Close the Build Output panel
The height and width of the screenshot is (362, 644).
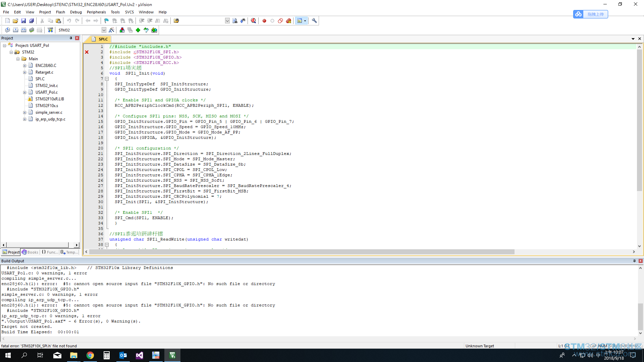click(641, 261)
